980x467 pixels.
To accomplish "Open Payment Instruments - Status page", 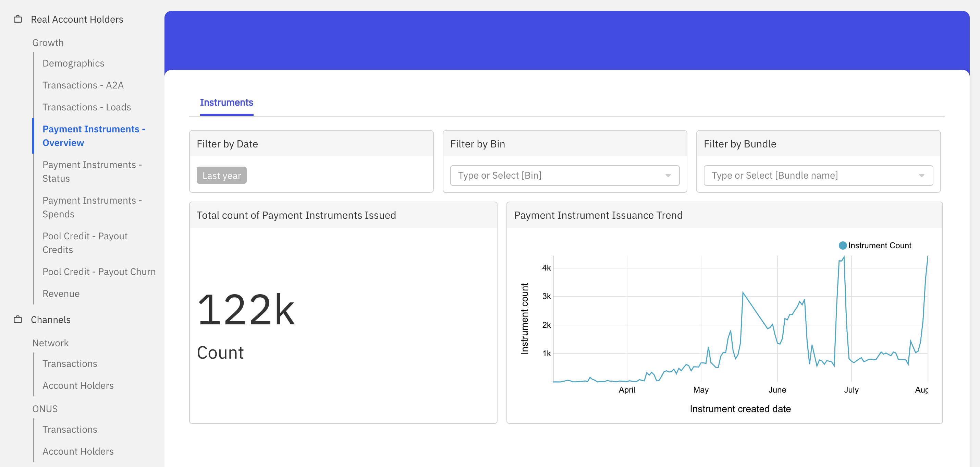I will click(x=92, y=172).
